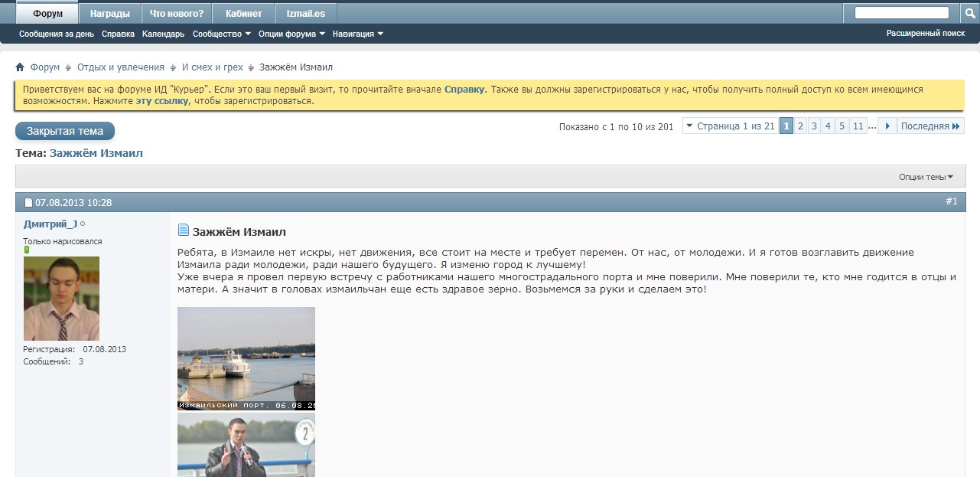The width and height of the screenshot is (980, 477).
Task: Click the Показано с 1 по 10 из 201 text
Action: tap(617, 127)
